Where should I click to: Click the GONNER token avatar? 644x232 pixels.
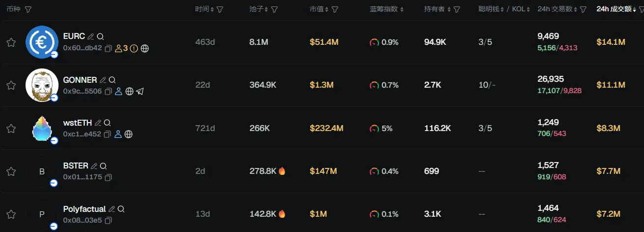point(42,85)
